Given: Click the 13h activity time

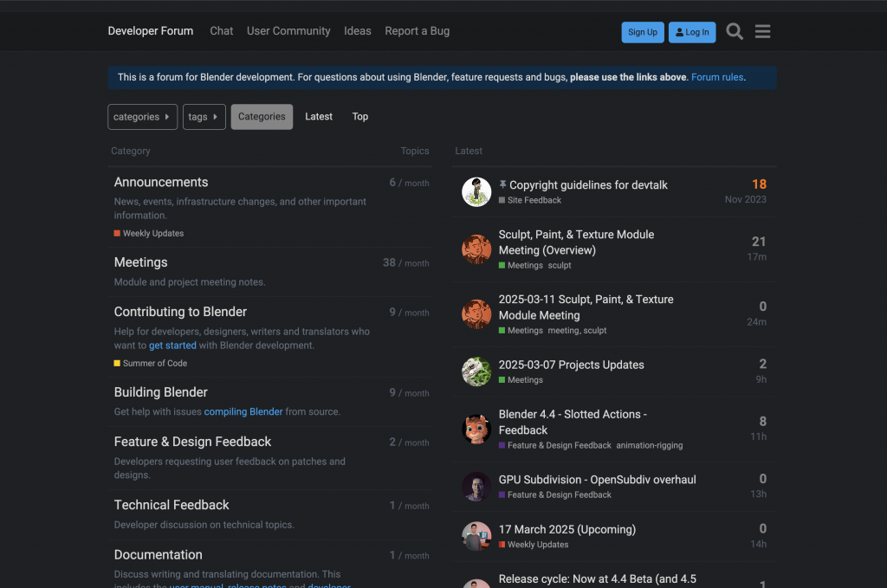Looking at the screenshot, I should pos(759,494).
